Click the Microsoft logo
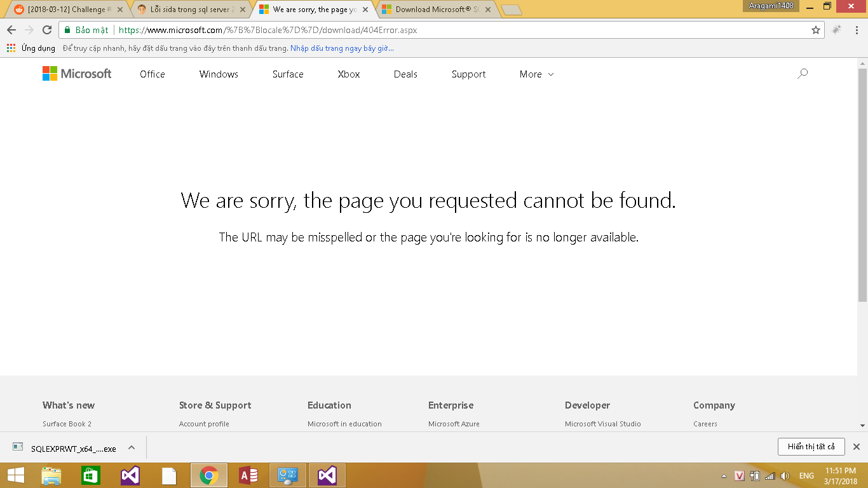868x488 pixels. click(77, 74)
